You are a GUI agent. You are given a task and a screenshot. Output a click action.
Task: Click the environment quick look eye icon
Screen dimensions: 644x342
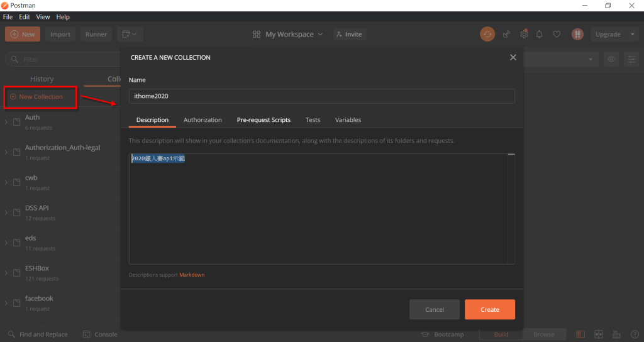tap(611, 59)
